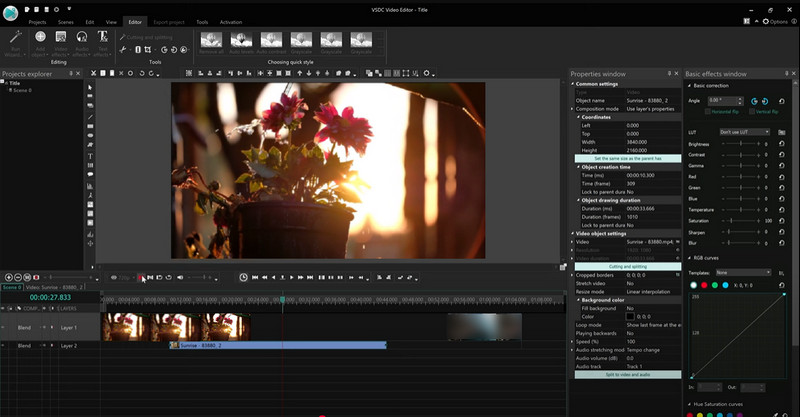Click the undo icon above the preview
800x417 pixels.
142,73
